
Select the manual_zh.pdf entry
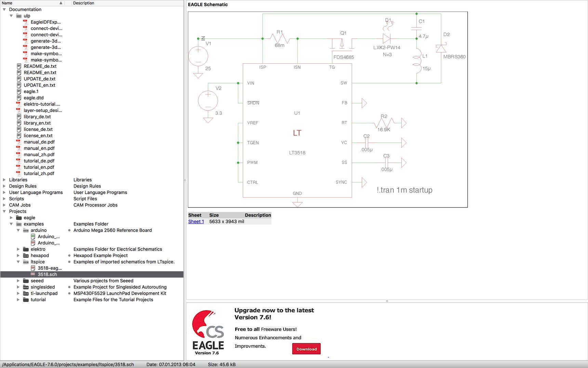[39, 155]
